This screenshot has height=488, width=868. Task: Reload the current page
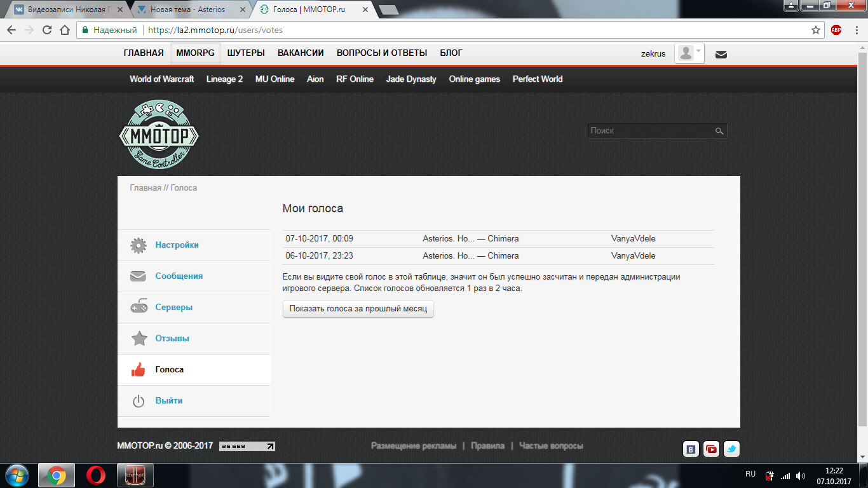pyautogui.click(x=47, y=30)
